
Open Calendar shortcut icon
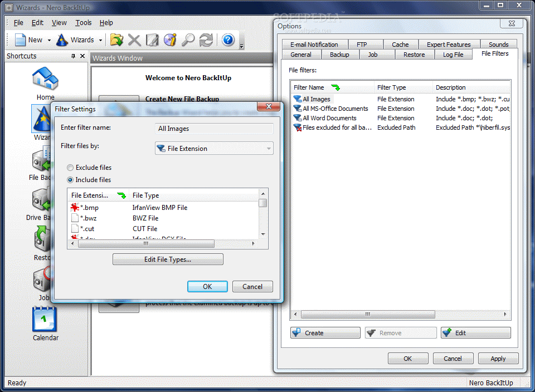click(x=45, y=319)
